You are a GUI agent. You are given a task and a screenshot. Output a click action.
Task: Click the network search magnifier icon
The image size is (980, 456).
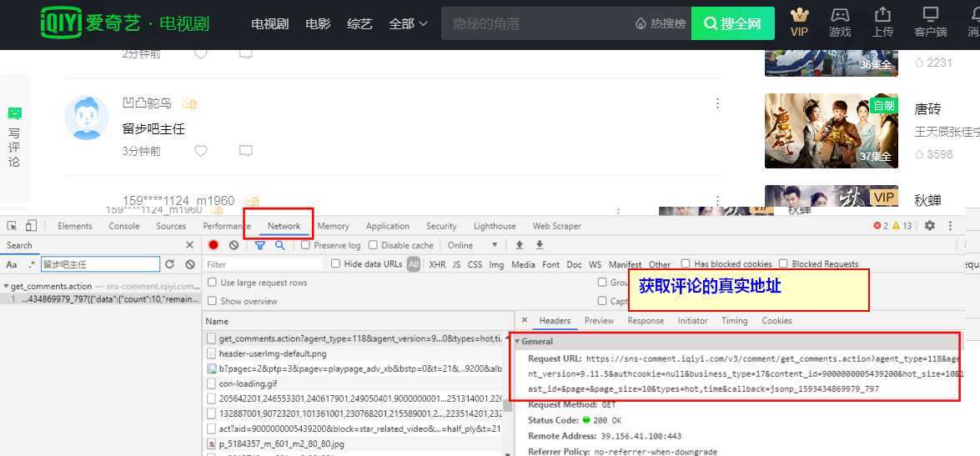tap(280, 245)
